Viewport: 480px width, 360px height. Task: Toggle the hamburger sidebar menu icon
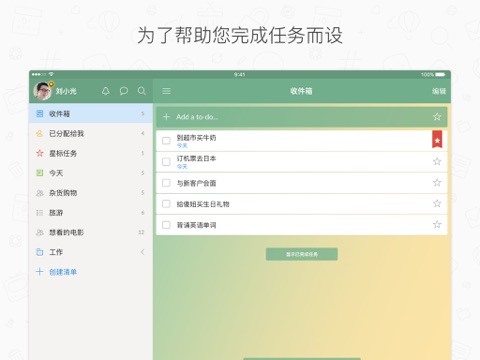(166, 91)
